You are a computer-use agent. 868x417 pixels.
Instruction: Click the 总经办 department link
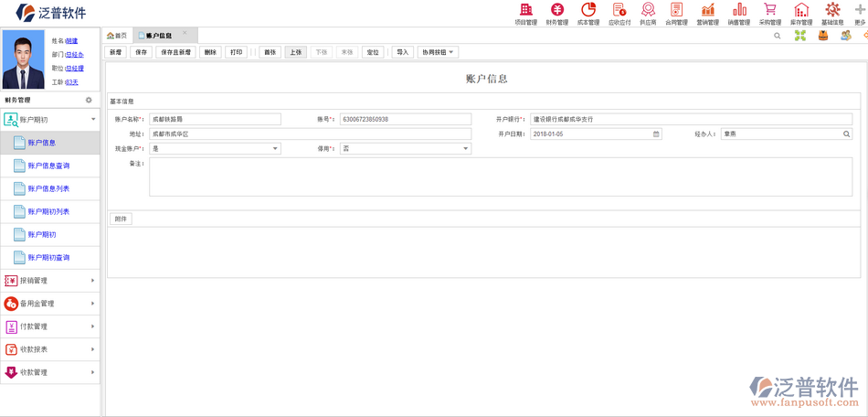click(74, 55)
